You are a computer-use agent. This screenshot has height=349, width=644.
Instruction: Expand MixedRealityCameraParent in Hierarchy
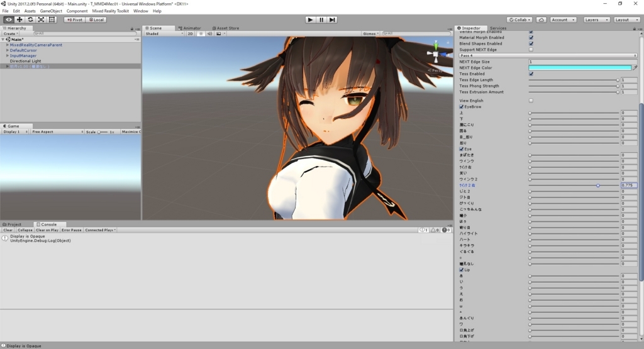8,45
